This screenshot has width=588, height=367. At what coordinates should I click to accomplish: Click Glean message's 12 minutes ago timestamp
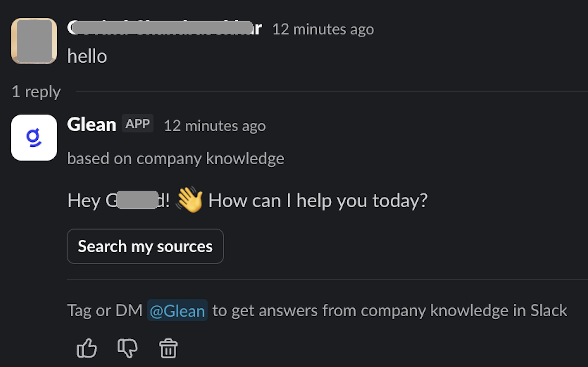[x=214, y=126]
